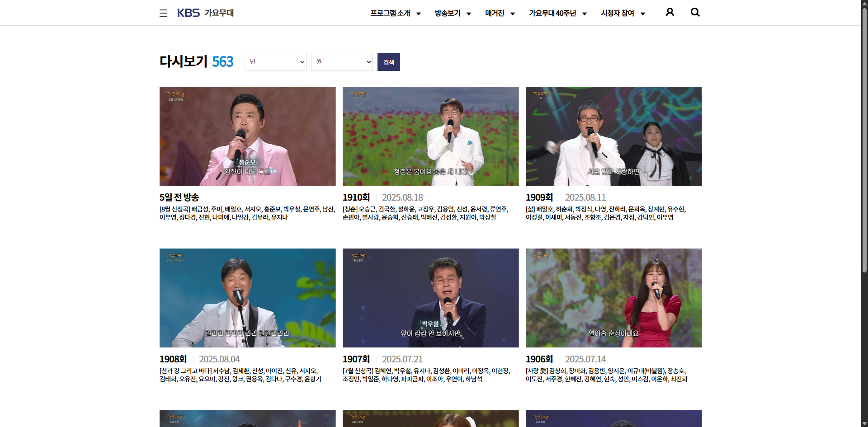The image size is (868, 427).
Task: Open the year (년) select box
Action: [275, 62]
